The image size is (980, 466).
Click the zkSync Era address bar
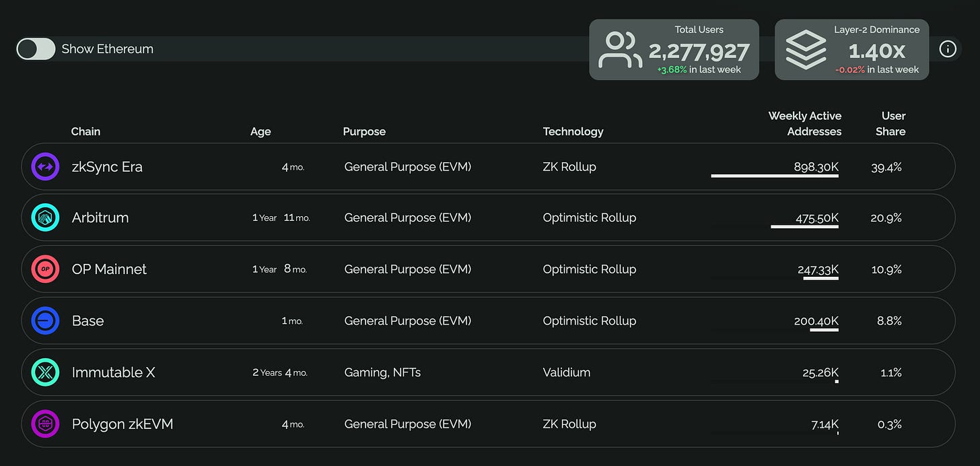pos(775,176)
